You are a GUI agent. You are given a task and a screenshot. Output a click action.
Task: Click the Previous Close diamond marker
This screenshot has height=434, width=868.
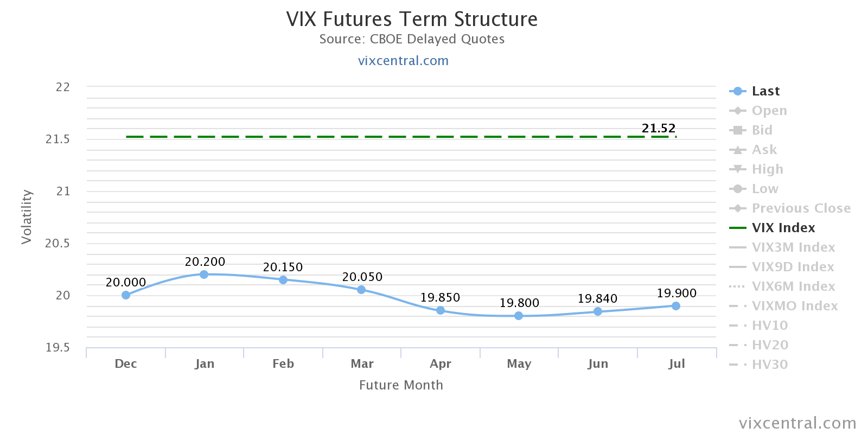pos(738,208)
